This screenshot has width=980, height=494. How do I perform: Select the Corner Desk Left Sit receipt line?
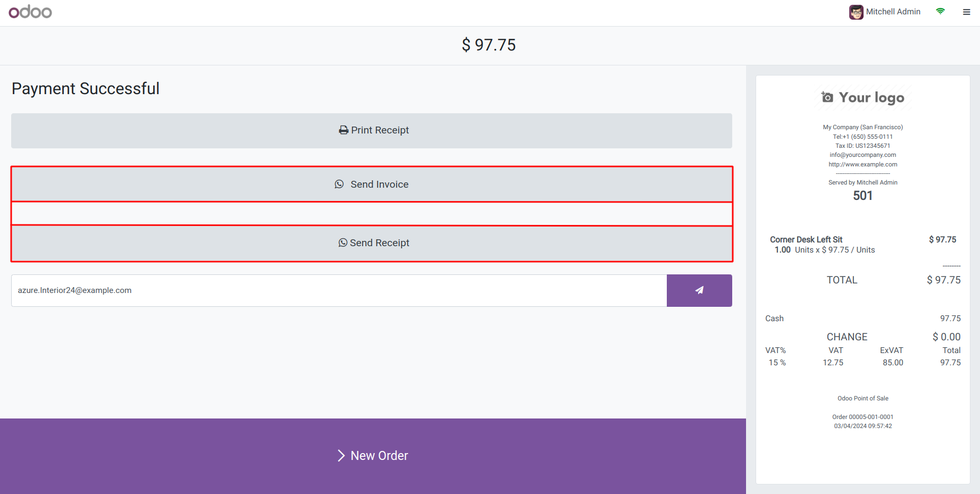tap(862, 245)
